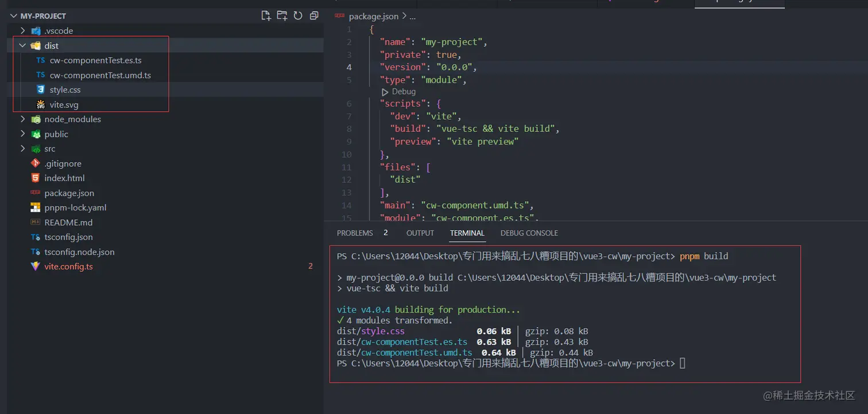Click line number 8 in the editor gutter
The height and width of the screenshot is (414, 868).
[x=350, y=129]
